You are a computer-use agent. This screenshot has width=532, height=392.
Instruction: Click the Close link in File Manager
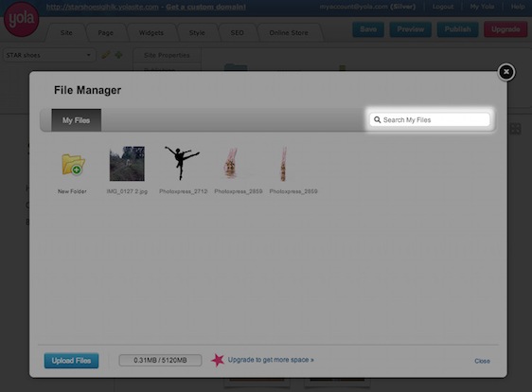482,361
